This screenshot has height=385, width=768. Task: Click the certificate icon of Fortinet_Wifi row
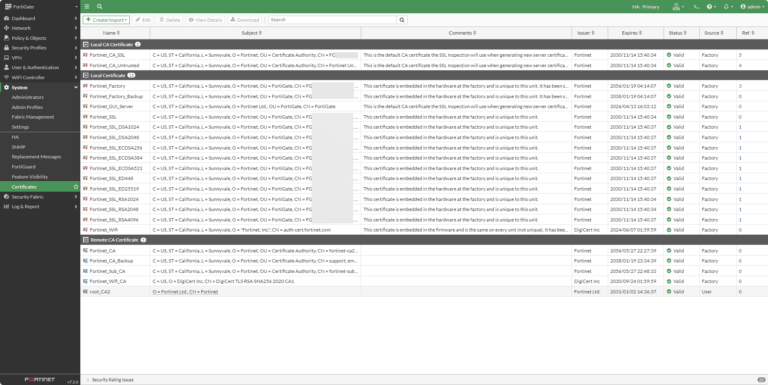click(x=85, y=230)
